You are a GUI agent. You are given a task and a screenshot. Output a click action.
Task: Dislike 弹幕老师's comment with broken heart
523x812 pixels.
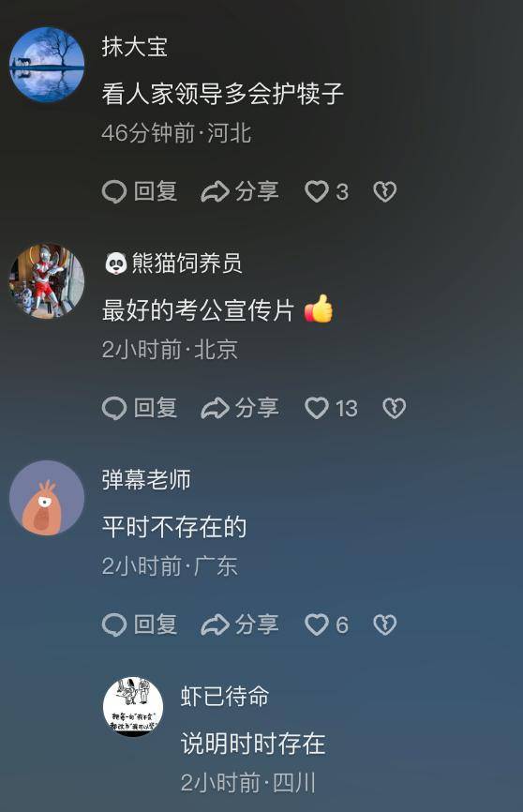[x=384, y=624]
